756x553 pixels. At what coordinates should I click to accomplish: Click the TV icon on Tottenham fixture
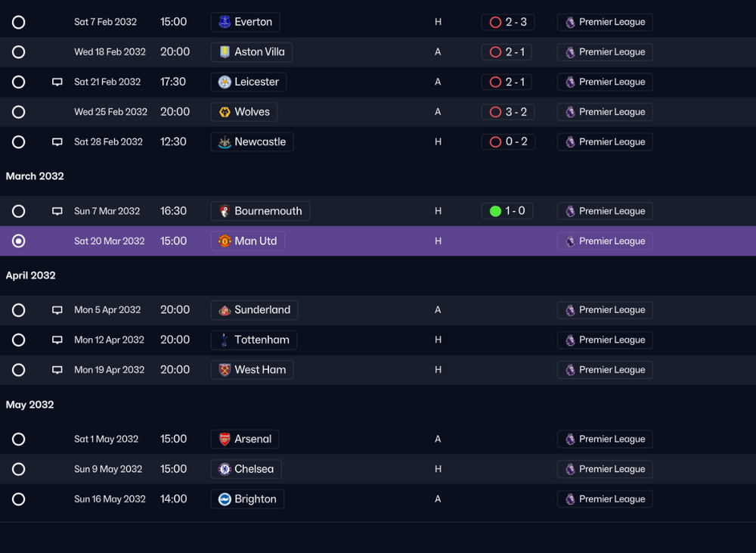(57, 340)
